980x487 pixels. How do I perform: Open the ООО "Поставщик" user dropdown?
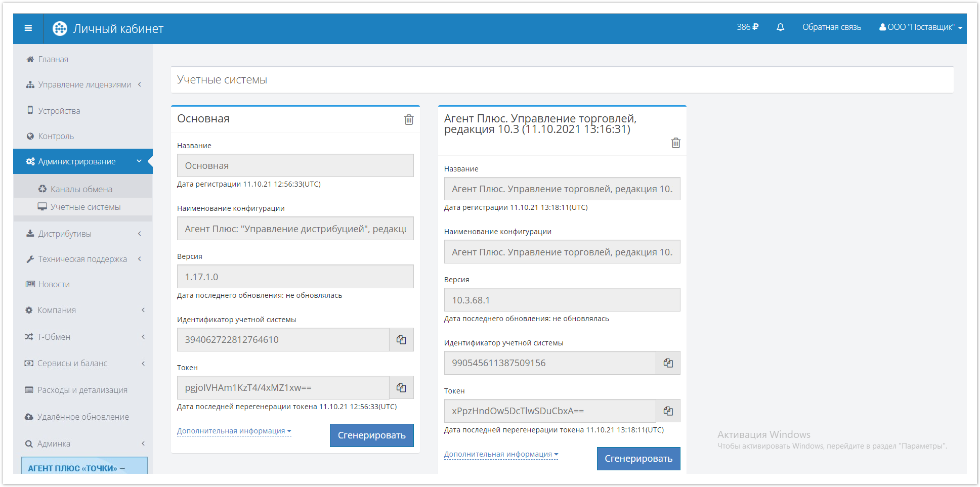[920, 27]
